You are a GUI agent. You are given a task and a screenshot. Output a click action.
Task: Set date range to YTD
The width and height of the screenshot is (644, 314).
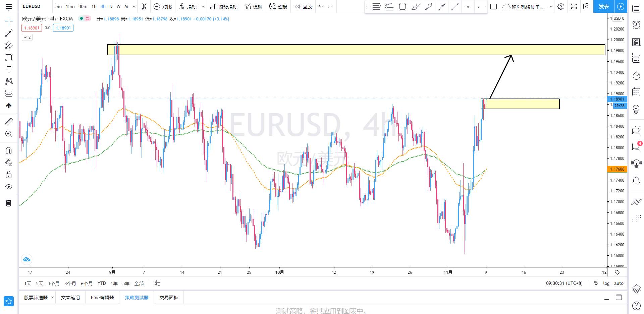pos(102,284)
